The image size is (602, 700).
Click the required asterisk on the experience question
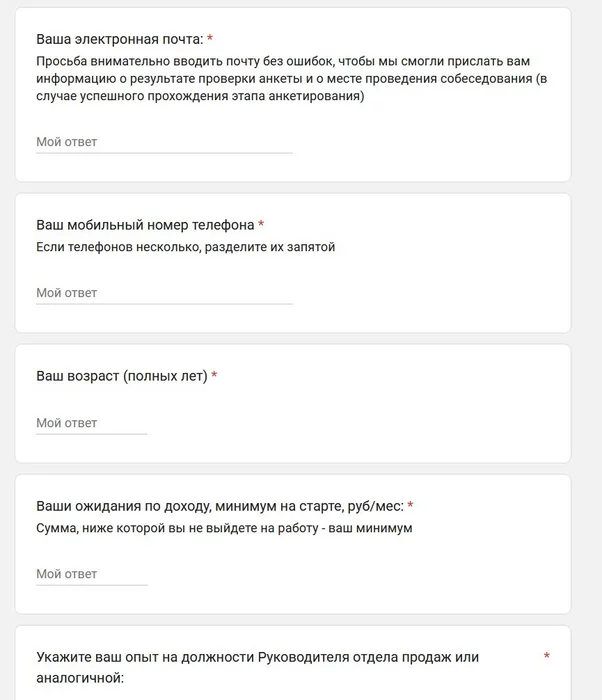[x=546, y=657]
